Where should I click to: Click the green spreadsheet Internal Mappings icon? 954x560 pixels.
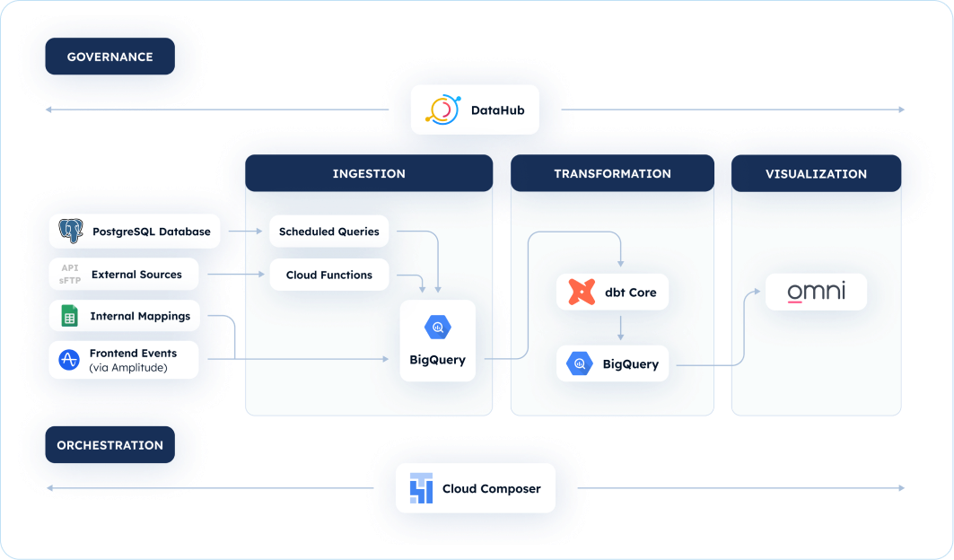[69, 316]
